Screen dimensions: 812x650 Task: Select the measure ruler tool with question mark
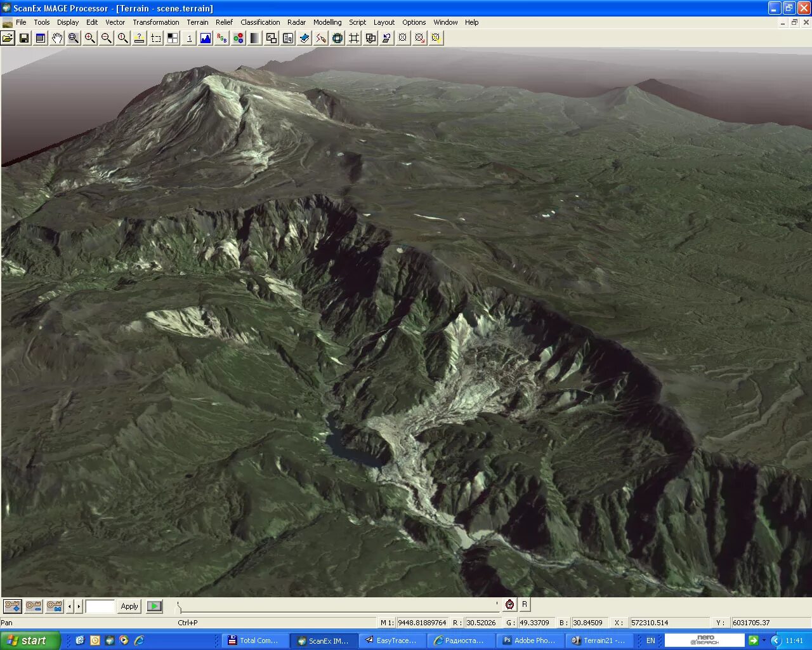tap(140, 38)
